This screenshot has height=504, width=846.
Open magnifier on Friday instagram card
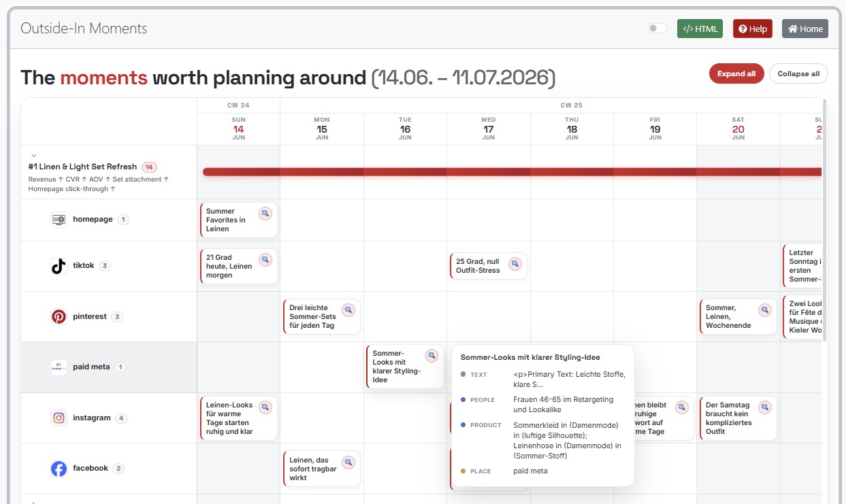click(682, 407)
